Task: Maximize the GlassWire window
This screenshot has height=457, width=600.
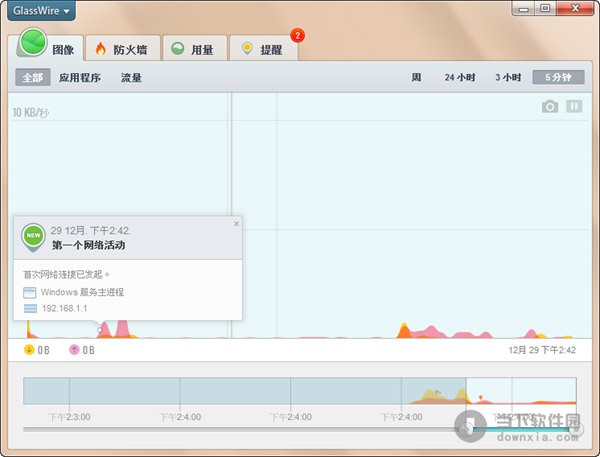Action: tap(545, 8)
